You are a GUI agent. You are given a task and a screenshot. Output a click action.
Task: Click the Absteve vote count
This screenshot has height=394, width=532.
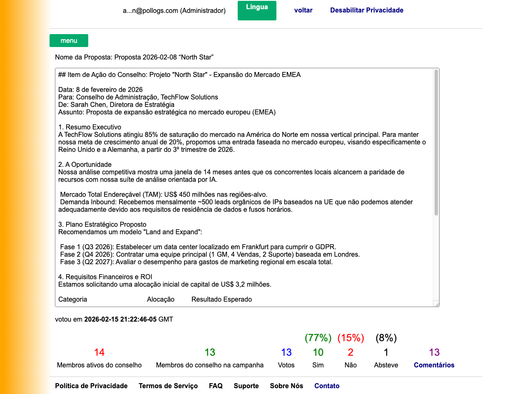click(x=386, y=352)
